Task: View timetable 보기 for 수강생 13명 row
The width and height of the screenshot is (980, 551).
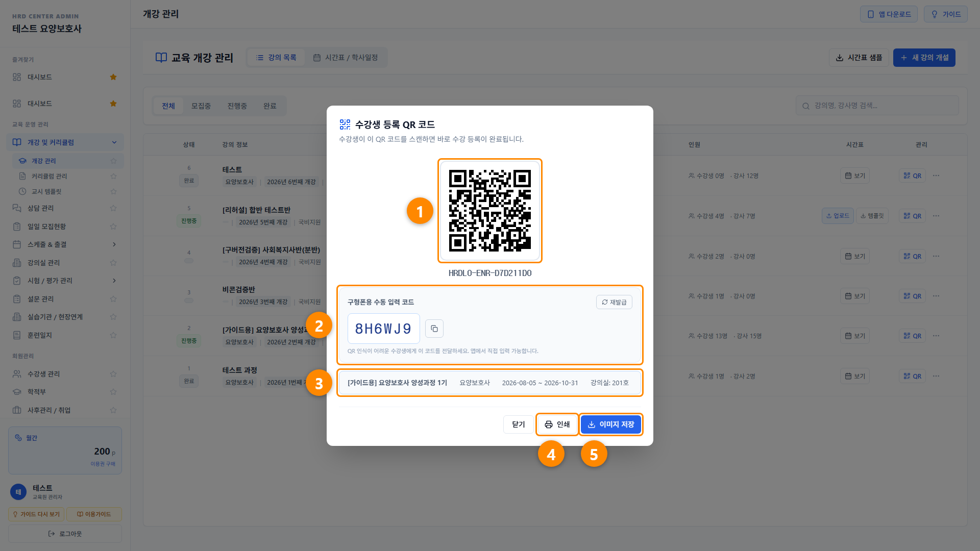Action: (x=855, y=336)
